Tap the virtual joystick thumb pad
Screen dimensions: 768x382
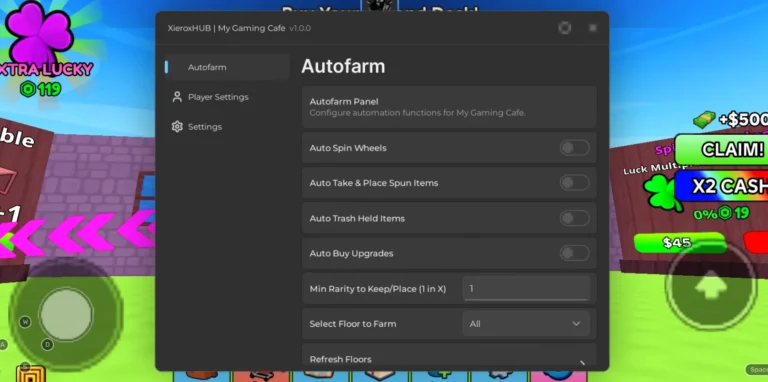click(66, 314)
